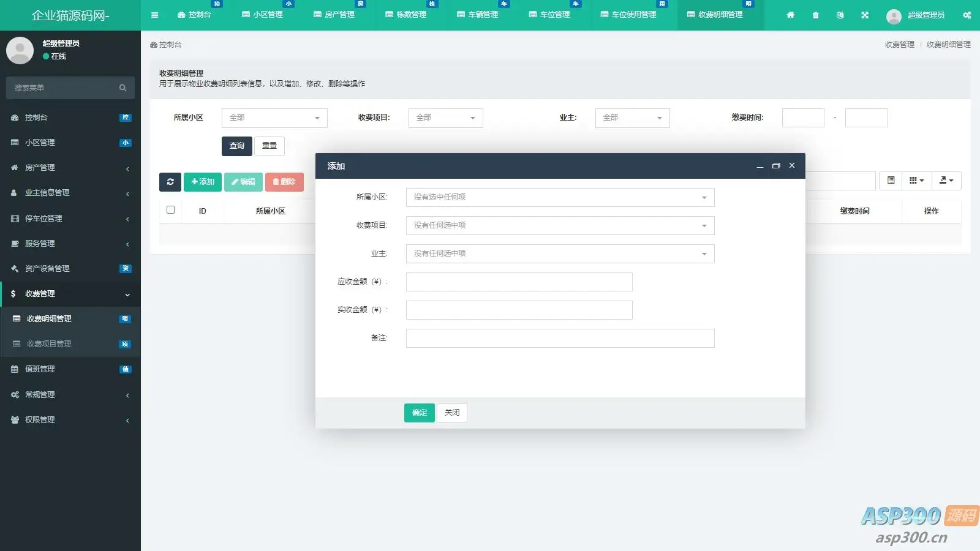Screen dimensions: 980x551
Task: Switch to 控制台 top tab
Action: click(x=194, y=15)
